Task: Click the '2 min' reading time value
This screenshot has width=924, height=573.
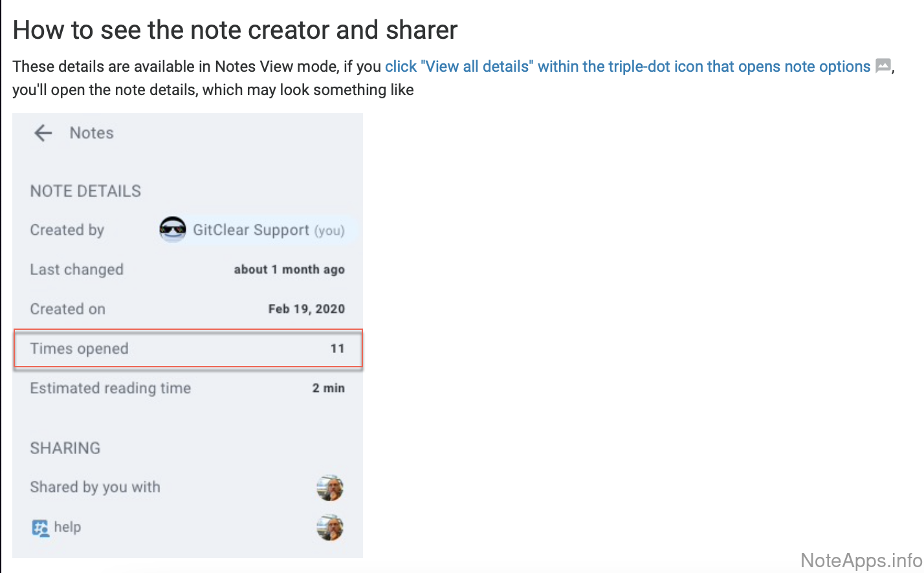Action: point(328,388)
